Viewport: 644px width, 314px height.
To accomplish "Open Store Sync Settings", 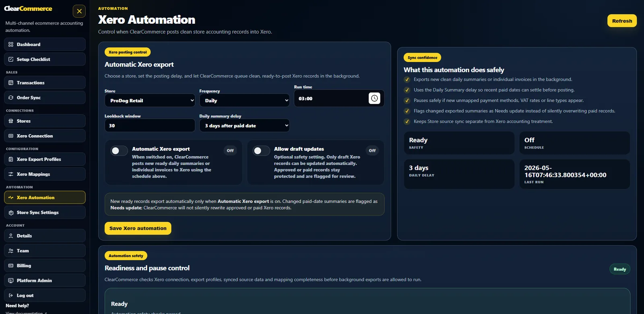I will pos(45,212).
